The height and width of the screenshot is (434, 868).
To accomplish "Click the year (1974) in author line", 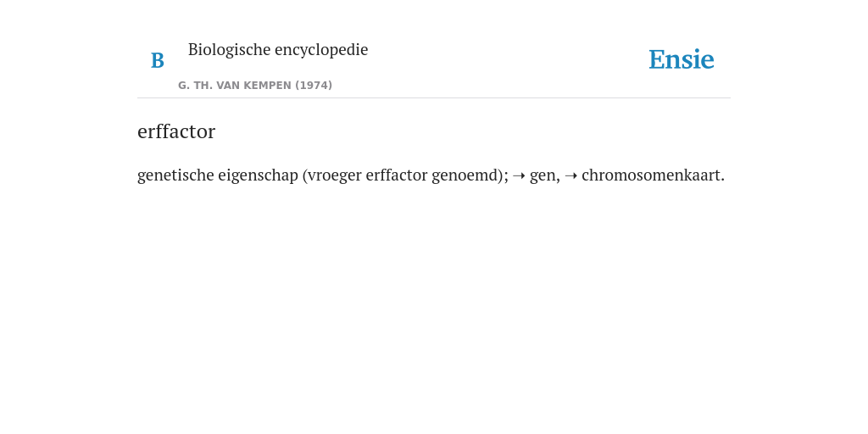I will [x=314, y=86].
